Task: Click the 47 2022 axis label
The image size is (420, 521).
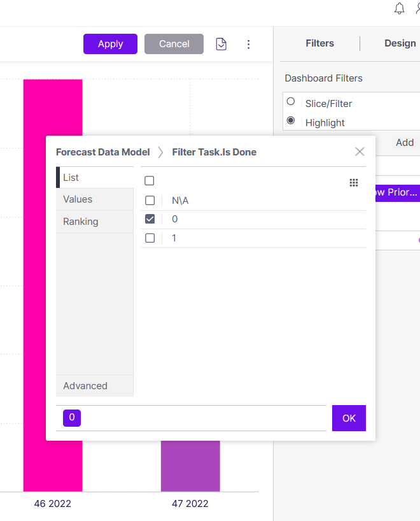Action: click(190, 503)
